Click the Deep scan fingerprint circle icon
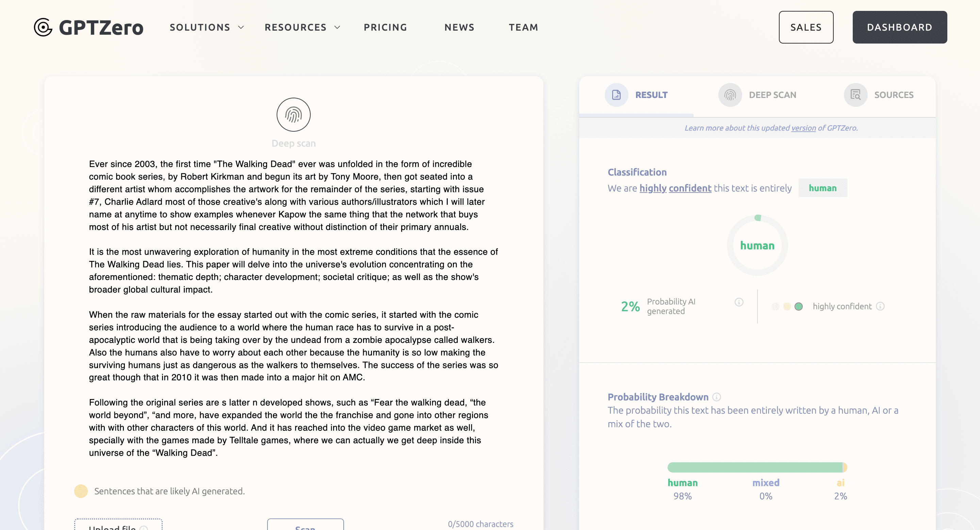This screenshot has width=980, height=530. coord(293,114)
